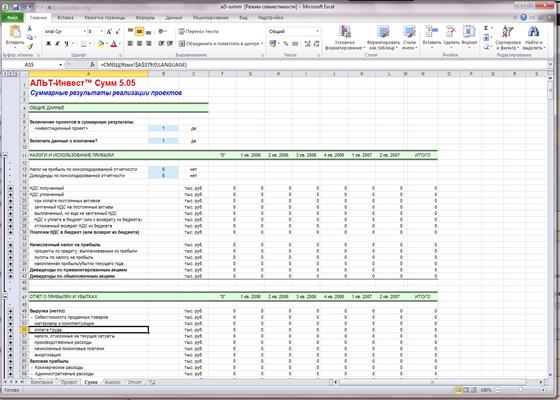Screen dimensions: 560x400
Task: Click the AutoSum sigma icon
Action: click(486, 28)
